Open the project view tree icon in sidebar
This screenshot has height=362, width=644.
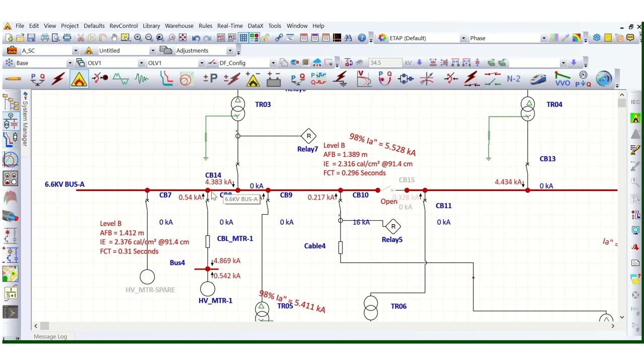(x=11, y=102)
